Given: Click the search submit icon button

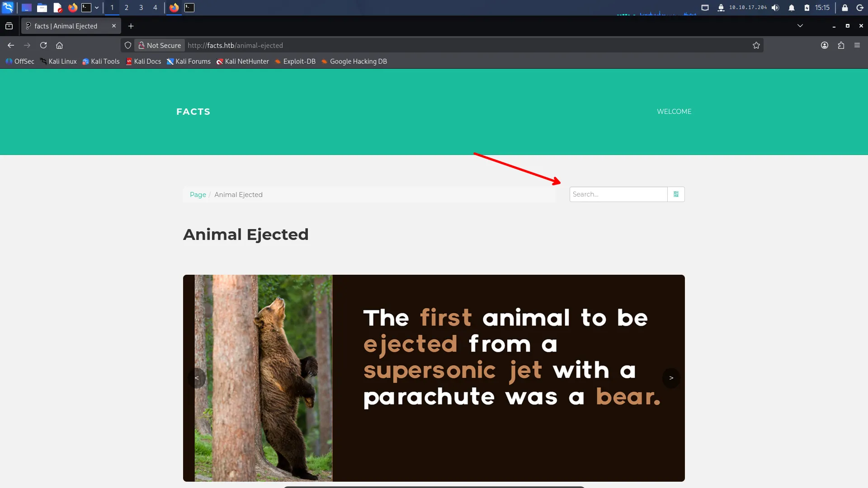Looking at the screenshot, I should pyautogui.click(x=676, y=194).
